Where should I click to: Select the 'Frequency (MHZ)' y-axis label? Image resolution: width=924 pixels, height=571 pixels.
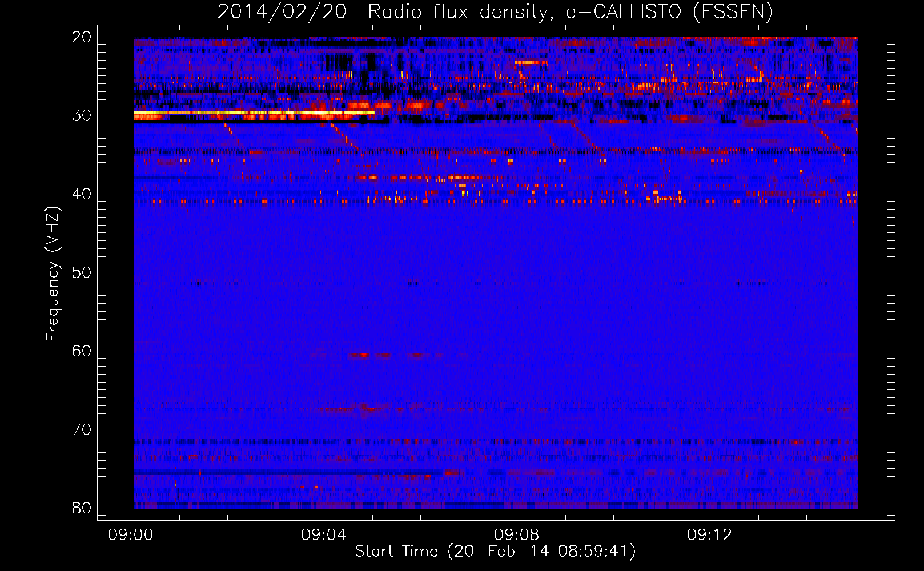53,274
